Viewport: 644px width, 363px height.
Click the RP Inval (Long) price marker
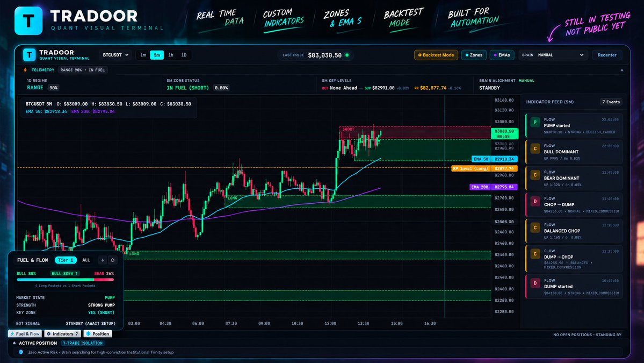point(484,168)
